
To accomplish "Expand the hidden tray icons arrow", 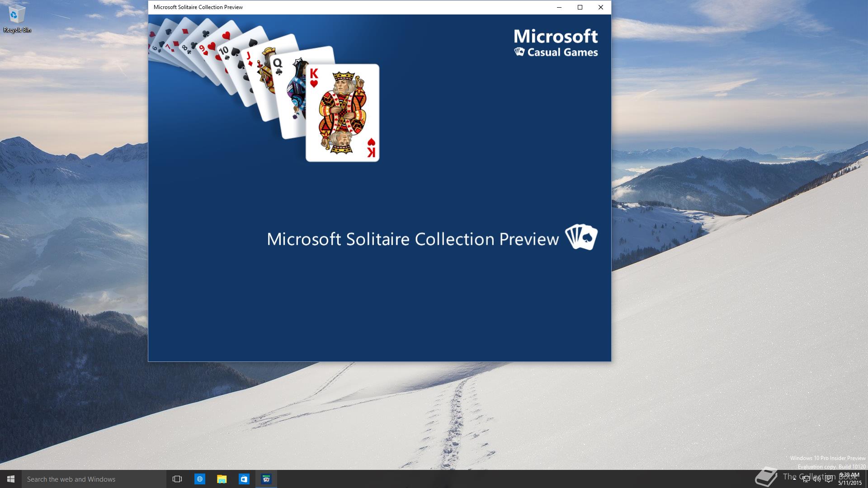I will coord(794,479).
